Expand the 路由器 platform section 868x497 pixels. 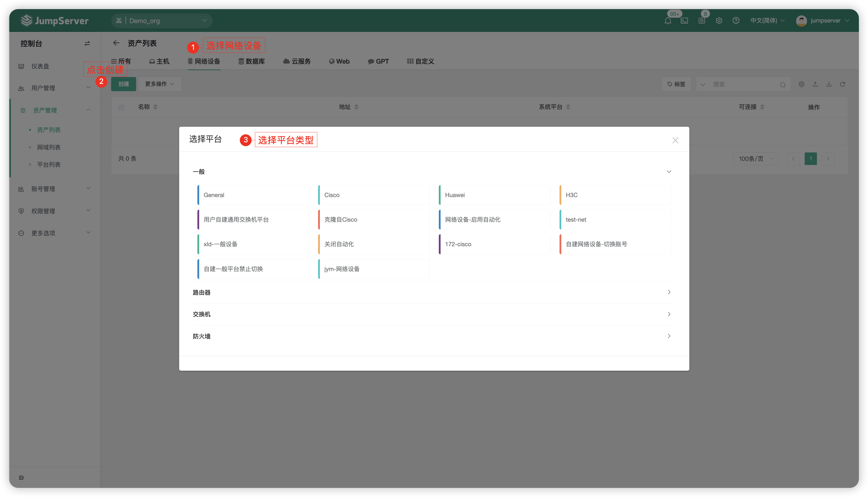[434, 292]
